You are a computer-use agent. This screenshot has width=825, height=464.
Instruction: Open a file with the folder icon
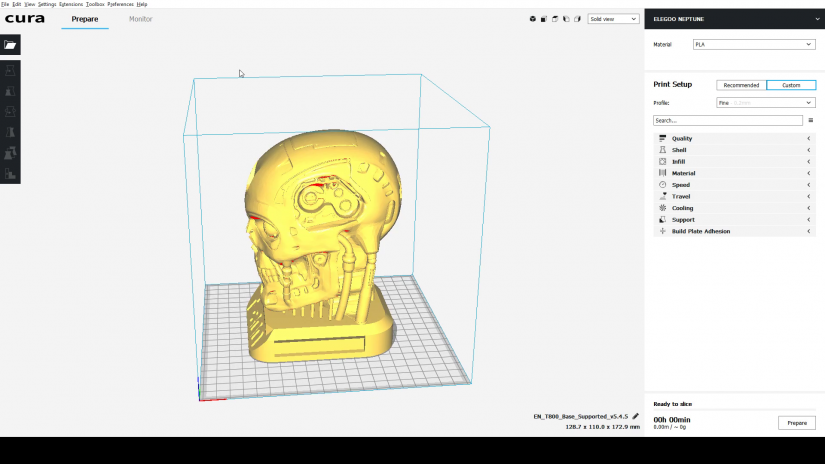point(10,45)
